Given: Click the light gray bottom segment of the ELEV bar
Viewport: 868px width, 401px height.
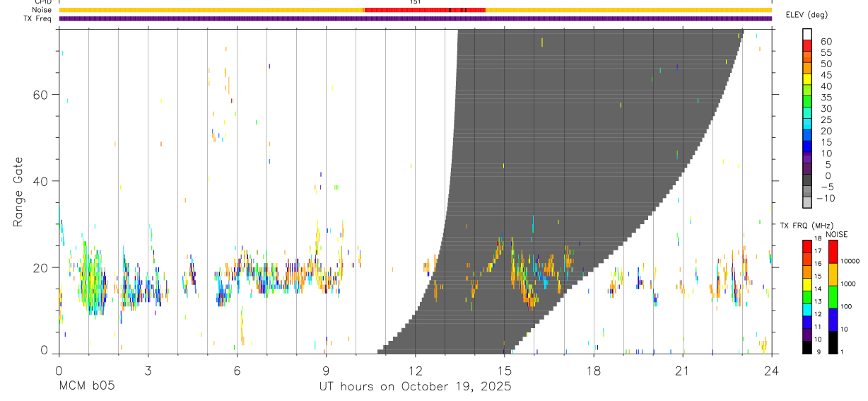Looking at the screenshot, I should [807, 202].
